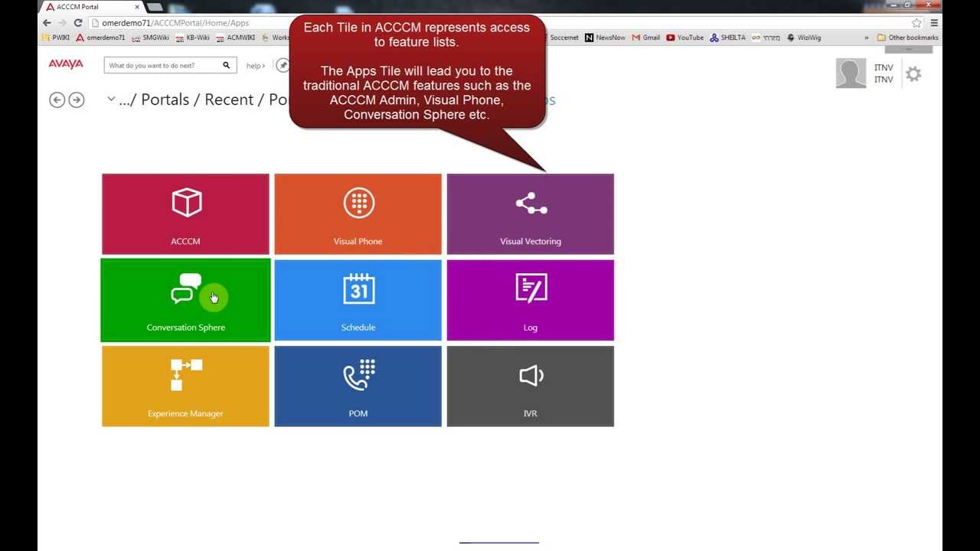The height and width of the screenshot is (551, 980).
Task: Click the ITNV user name text
Action: (x=884, y=73)
